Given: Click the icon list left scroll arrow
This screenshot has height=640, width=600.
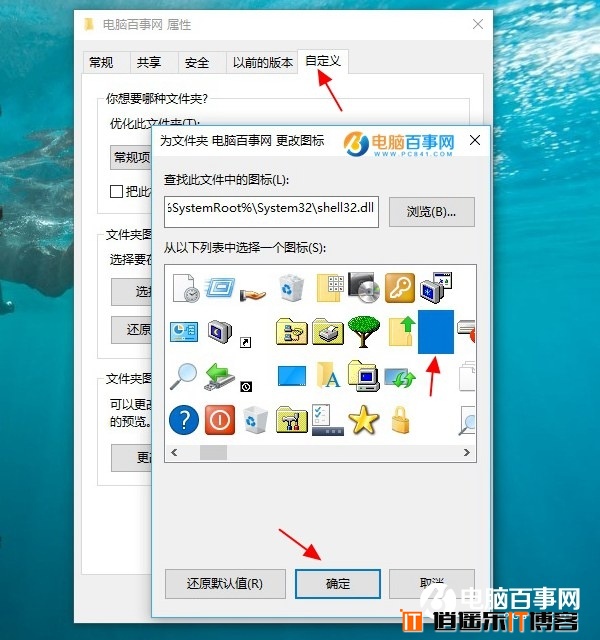Looking at the screenshot, I should [174, 452].
